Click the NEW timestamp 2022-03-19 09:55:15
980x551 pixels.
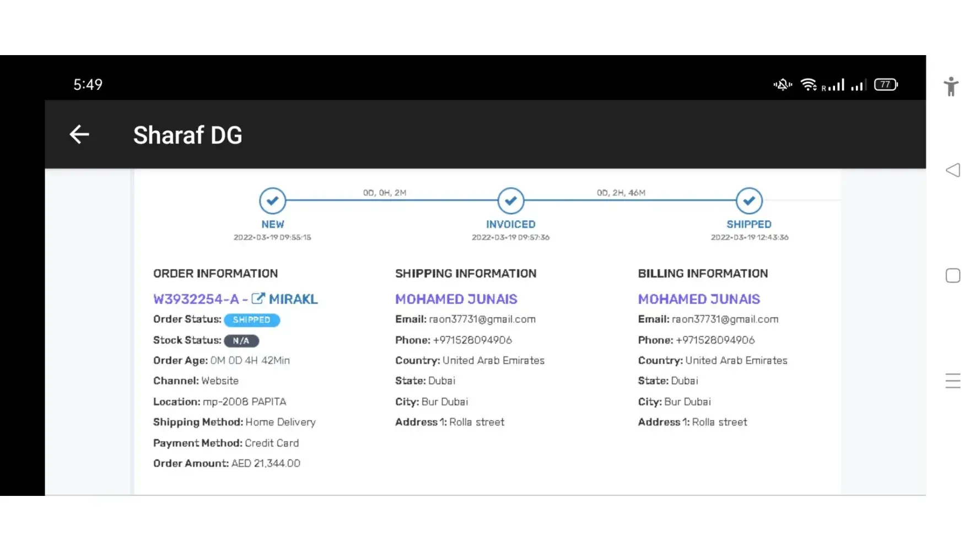coord(272,237)
